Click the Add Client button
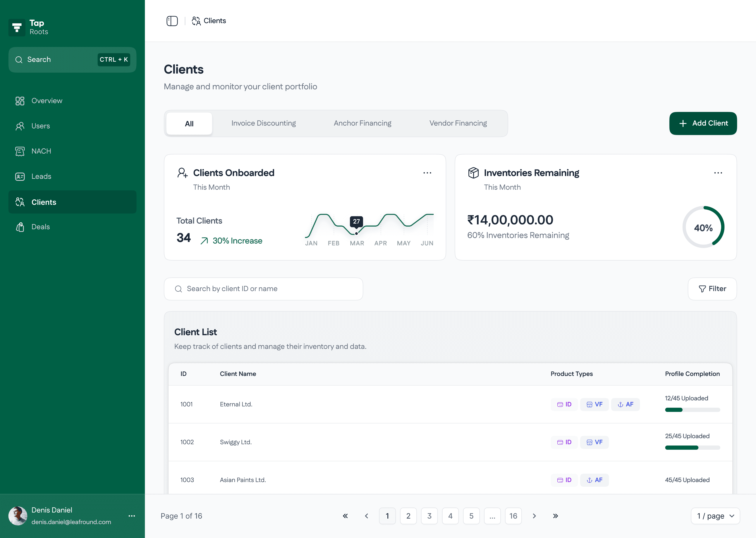Image resolution: width=756 pixels, height=538 pixels. click(703, 123)
